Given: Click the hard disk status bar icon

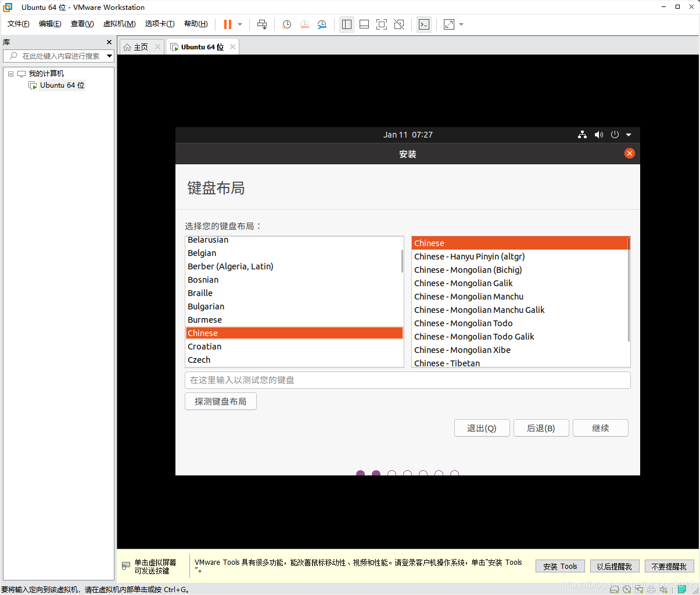Looking at the screenshot, I should tap(614, 589).
